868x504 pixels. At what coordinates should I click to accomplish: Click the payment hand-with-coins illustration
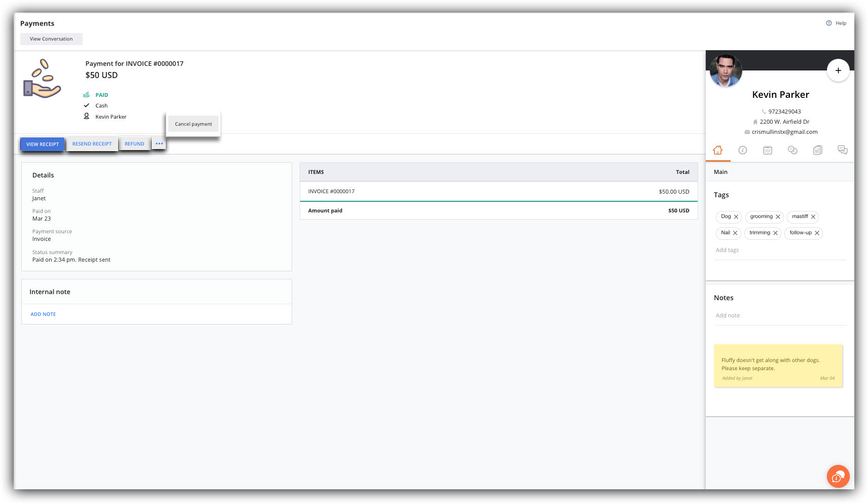(x=42, y=79)
